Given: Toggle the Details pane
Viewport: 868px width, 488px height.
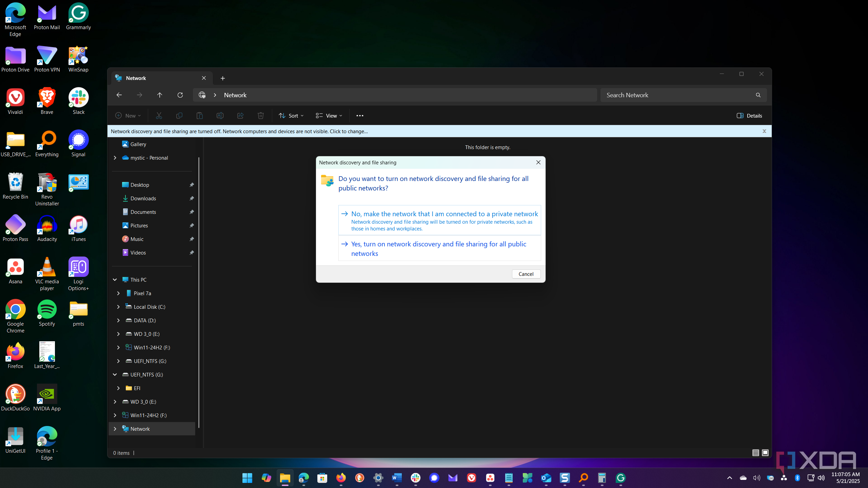Looking at the screenshot, I should point(749,116).
